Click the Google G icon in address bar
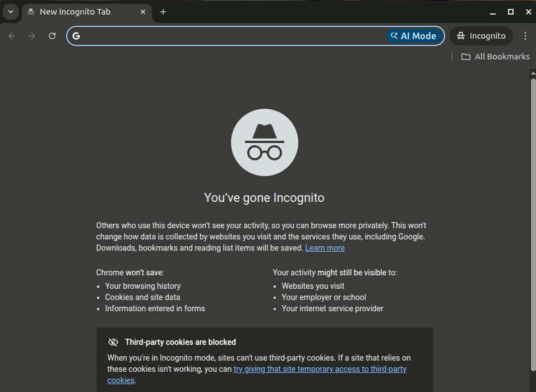536x392 pixels. 76,36
